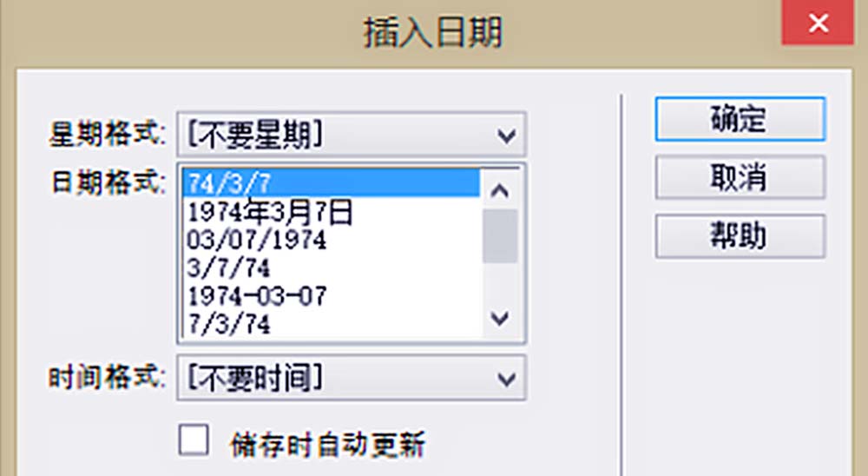Image resolution: width=868 pixels, height=476 pixels.
Task: Choose the 1974年3月7日 date format
Action: (331, 212)
